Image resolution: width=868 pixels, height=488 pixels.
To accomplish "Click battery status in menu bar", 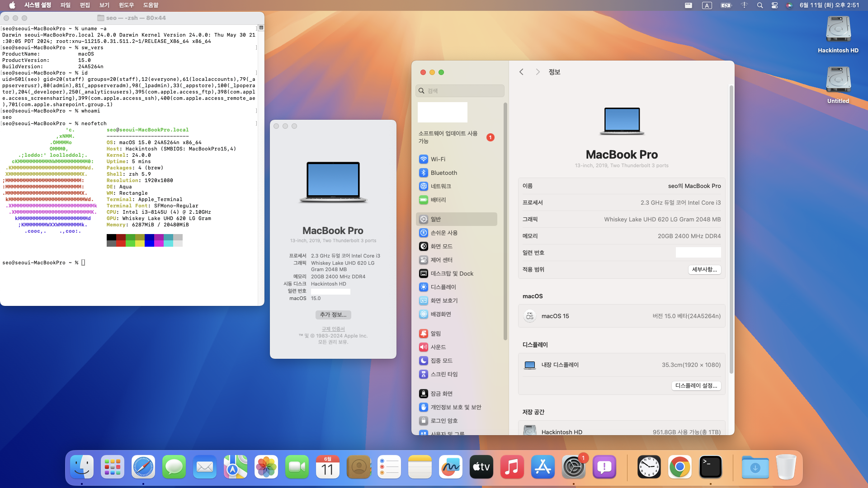I will [726, 5].
